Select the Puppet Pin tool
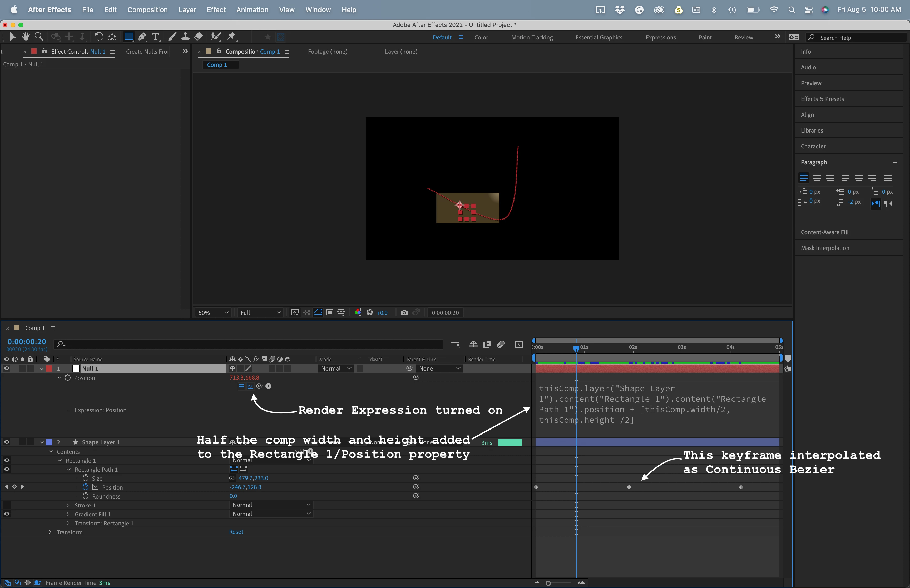 pyautogui.click(x=231, y=37)
